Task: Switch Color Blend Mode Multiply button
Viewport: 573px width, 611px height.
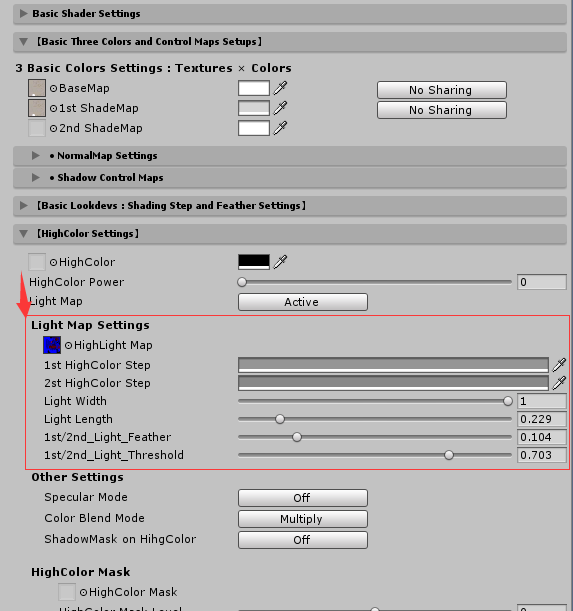Action: click(x=302, y=519)
